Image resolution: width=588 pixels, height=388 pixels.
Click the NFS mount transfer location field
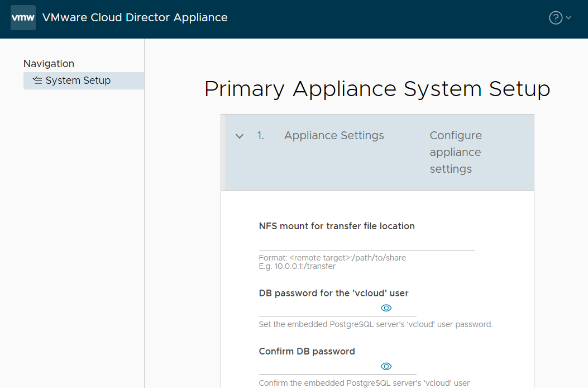367,243
